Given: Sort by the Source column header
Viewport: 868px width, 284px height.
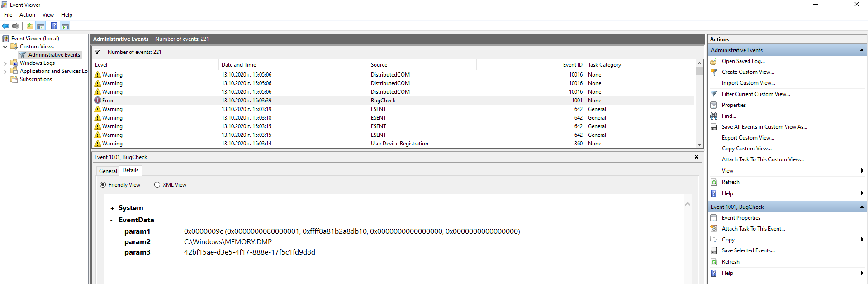Looking at the screenshot, I should (422, 65).
